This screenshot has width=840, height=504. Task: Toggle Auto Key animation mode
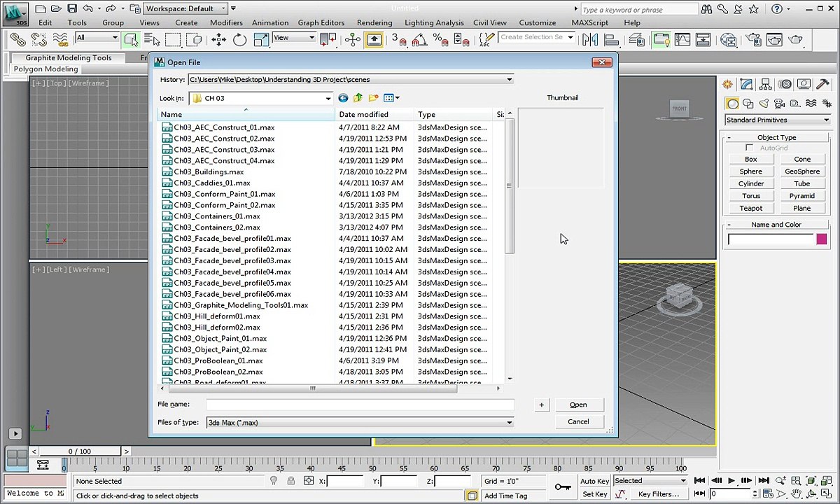(594, 481)
